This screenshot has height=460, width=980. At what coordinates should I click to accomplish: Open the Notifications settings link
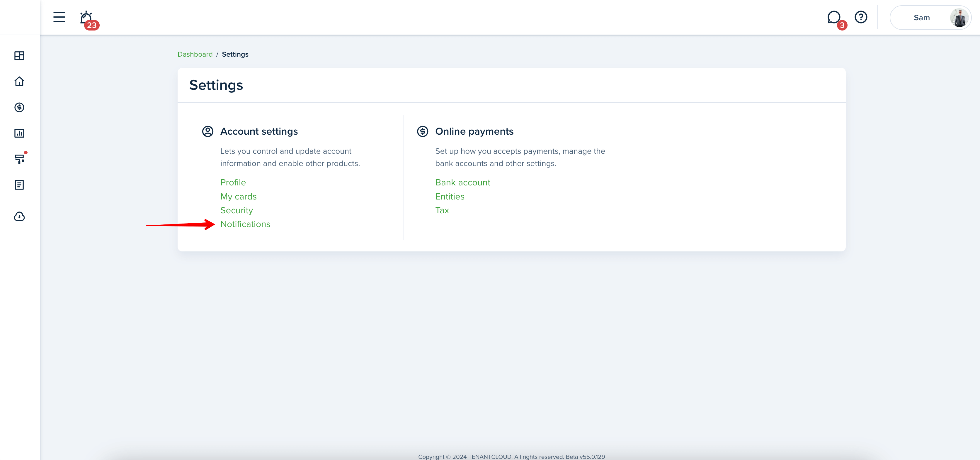click(x=245, y=224)
